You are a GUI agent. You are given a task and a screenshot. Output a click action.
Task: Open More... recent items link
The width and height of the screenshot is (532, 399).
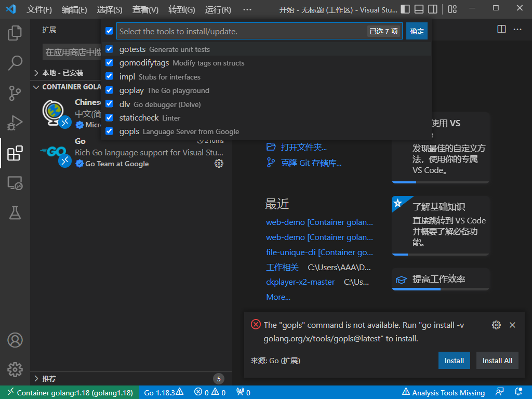[x=278, y=297]
